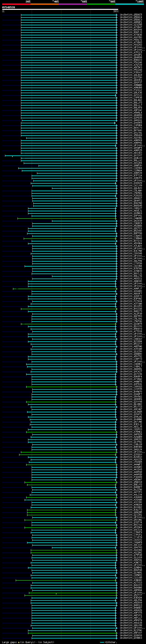This screenshot has height=644, width=146.
Task: Select hit UniRef100_B7FT14
Action: tap(131, 175)
